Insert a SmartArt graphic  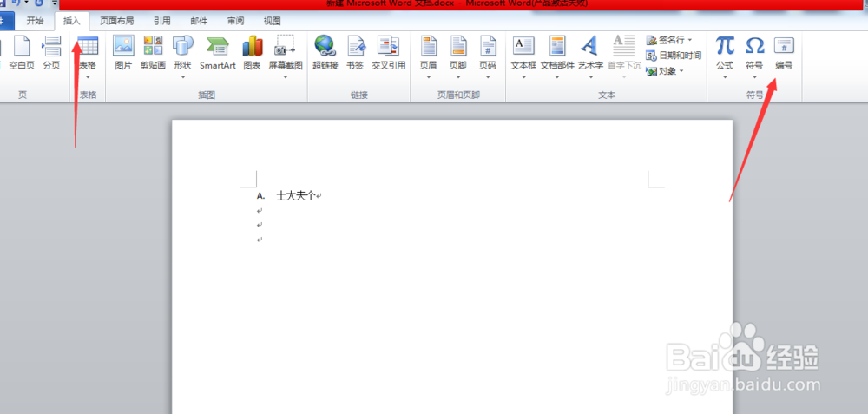click(x=218, y=54)
